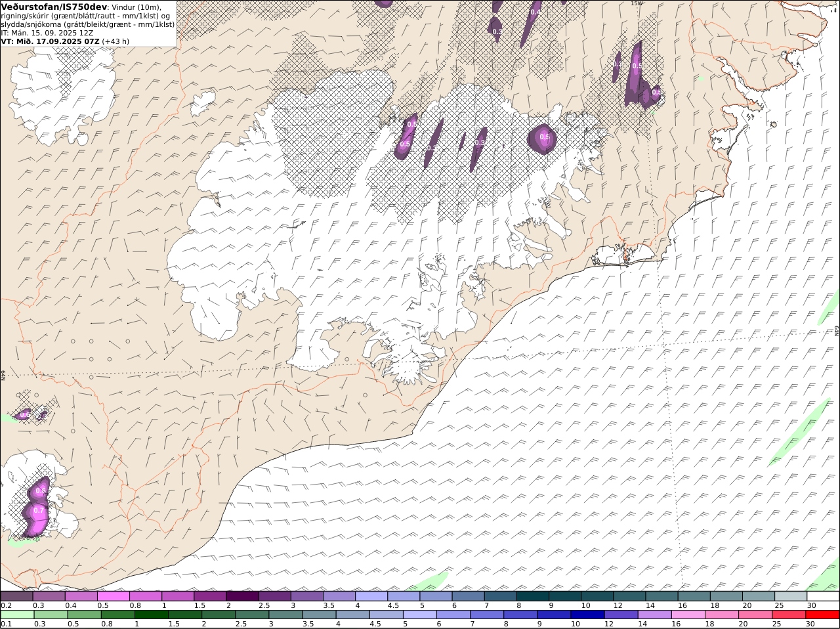The height and width of the screenshot is (629, 840).
Task: Click the pale lavender 4 snow legend swatch
Action: point(371,596)
